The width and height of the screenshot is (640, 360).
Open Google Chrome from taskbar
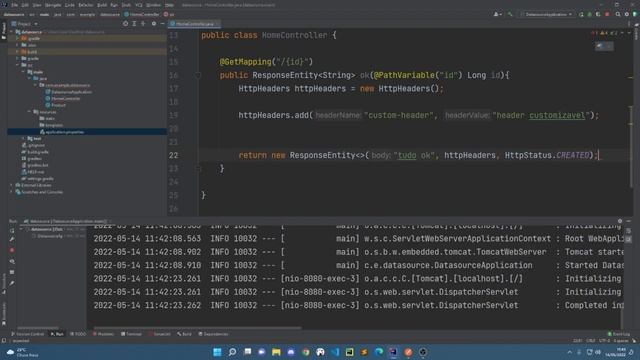click(x=306, y=352)
